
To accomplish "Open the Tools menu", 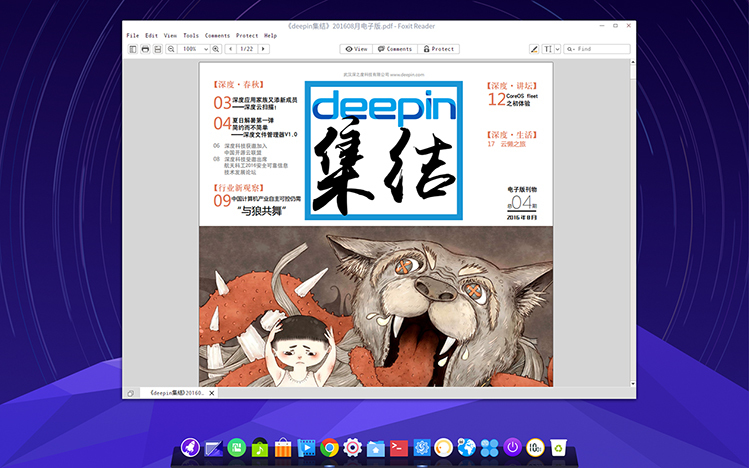I will pos(191,35).
